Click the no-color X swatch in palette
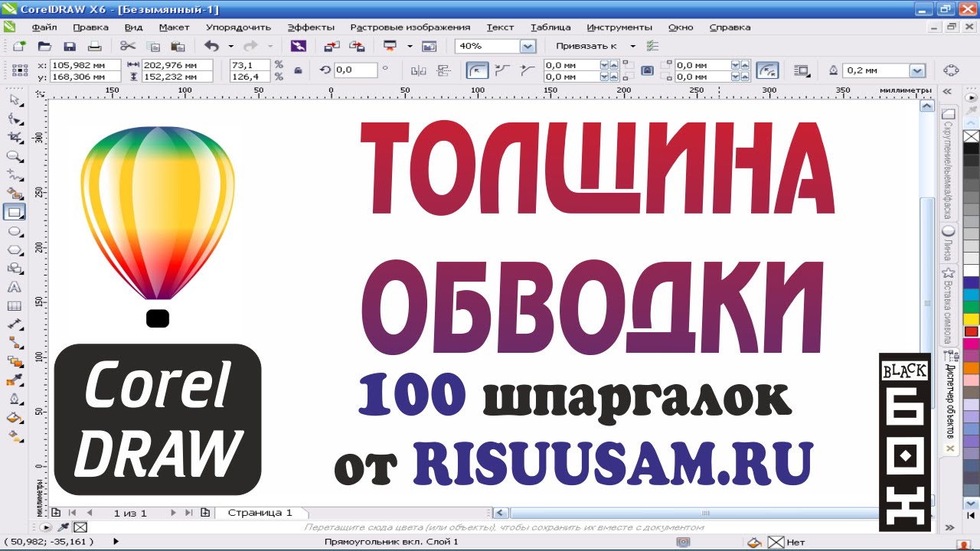 tap(972, 136)
